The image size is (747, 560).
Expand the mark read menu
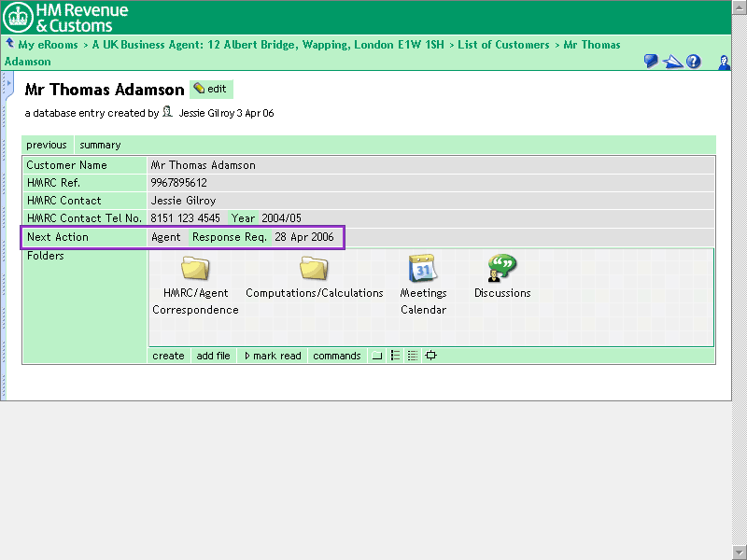coord(273,357)
